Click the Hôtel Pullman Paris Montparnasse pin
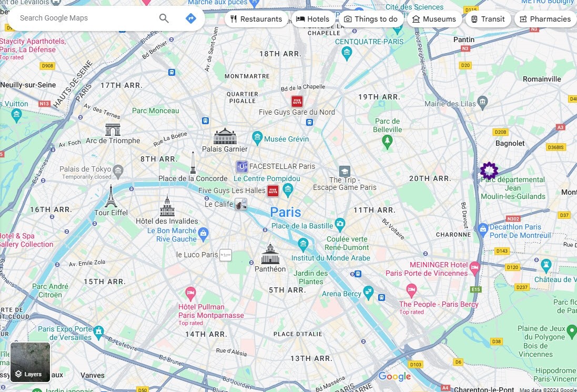The width and height of the screenshot is (577, 392). point(190,294)
